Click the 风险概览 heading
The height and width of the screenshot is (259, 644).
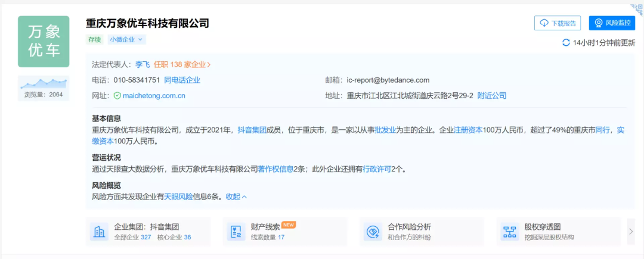106,185
